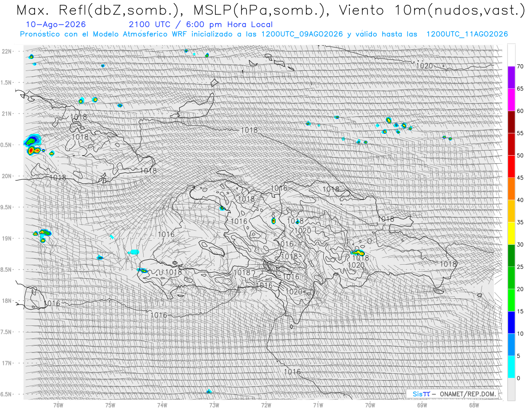This screenshot has width=532, height=411.
Task: Click the '74W' longitude label
Action: coord(162,405)
